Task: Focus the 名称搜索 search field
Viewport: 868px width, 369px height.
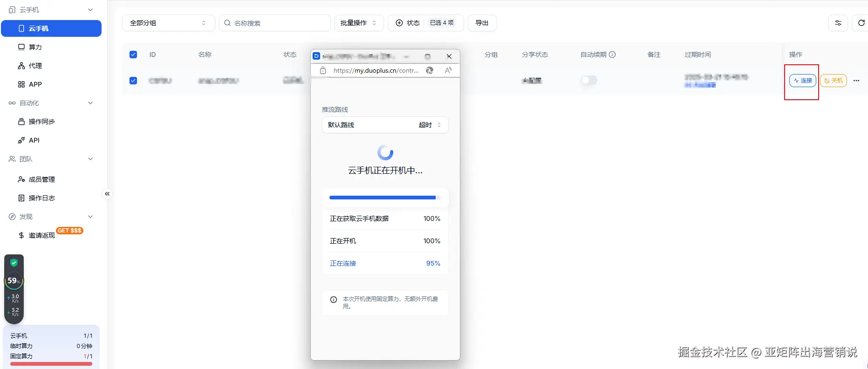Action: tap(275, 23)
